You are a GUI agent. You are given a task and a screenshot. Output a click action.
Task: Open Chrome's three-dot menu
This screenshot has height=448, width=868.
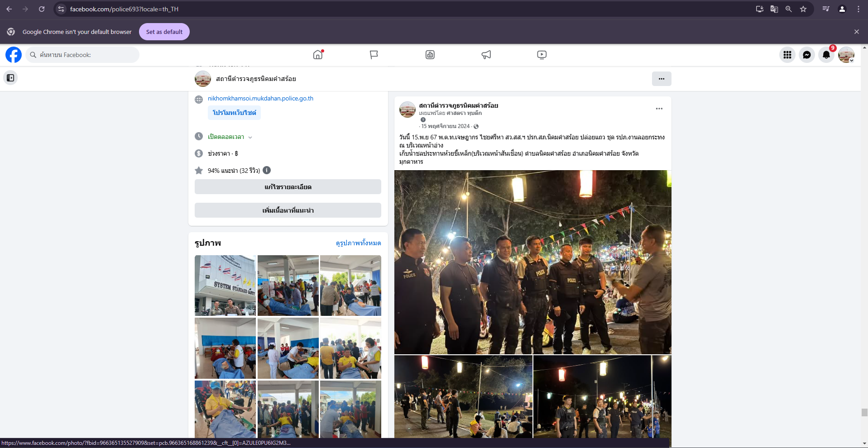click(858, 9)
